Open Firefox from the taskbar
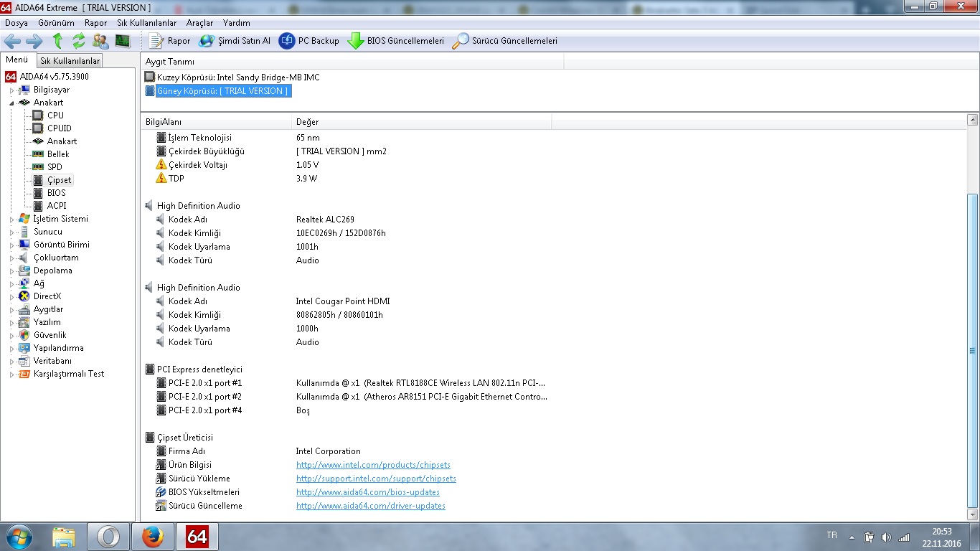This screenshot has height=551, width=980. click(x=153, y=537)
